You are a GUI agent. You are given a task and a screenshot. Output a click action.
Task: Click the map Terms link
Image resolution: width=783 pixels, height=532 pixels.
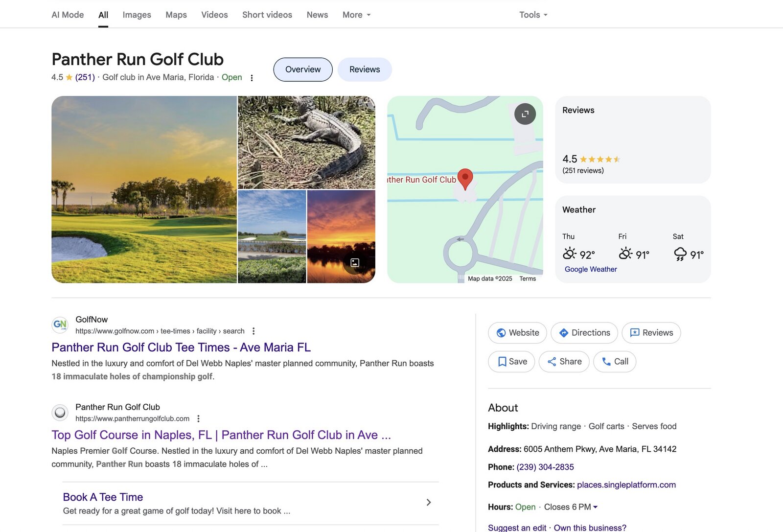click(x=528, y=278)
